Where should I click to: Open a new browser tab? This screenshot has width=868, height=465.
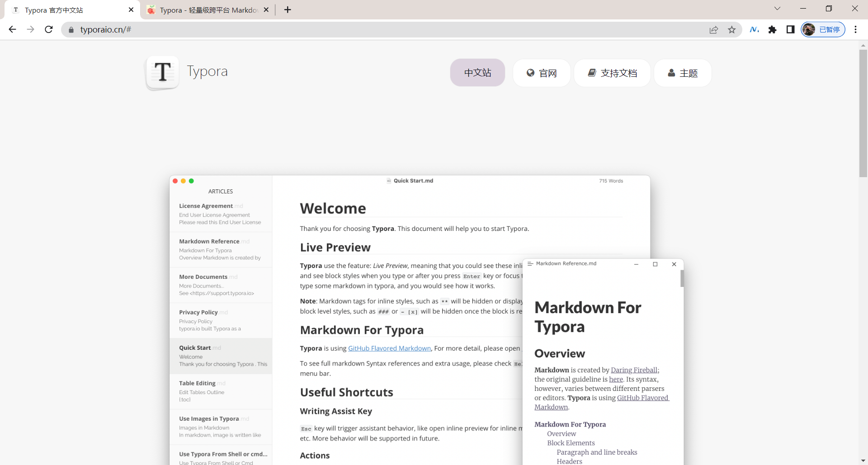pyautogui.click(x=288, y=9)
